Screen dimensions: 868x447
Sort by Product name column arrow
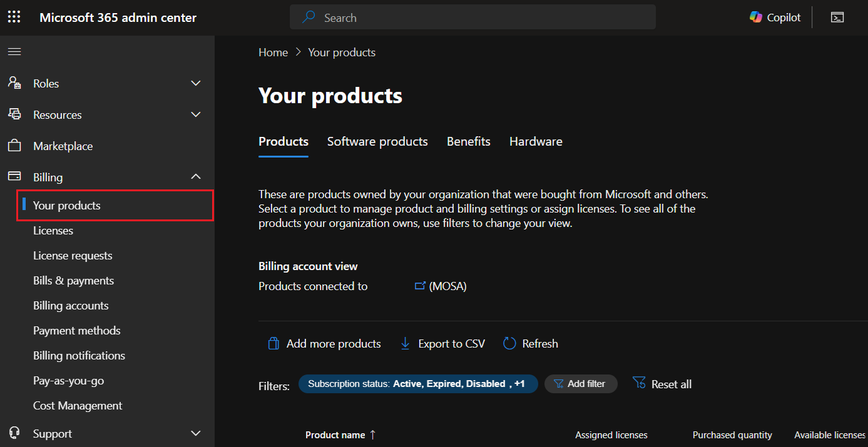(x=373, y=435)
